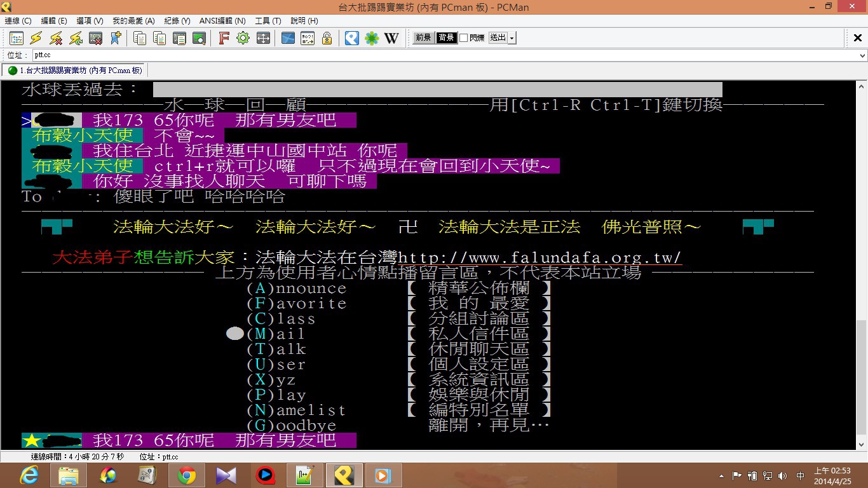Open Internet Explorer from the taskbar

click(x=29, y=475)
